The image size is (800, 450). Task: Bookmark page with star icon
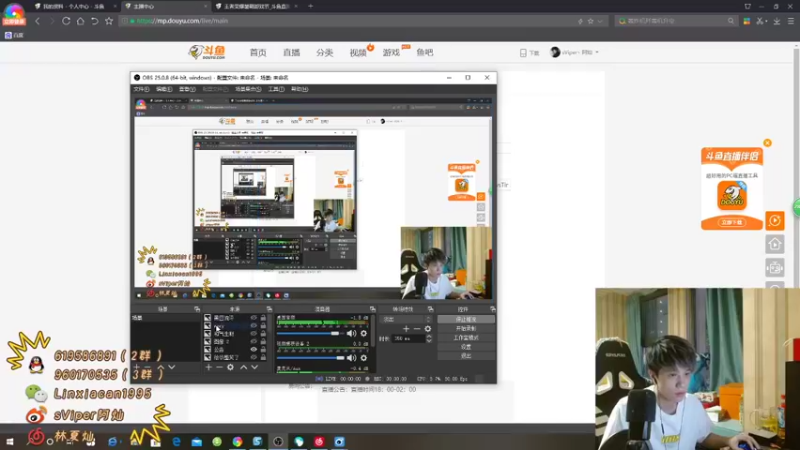[x=109, y=21]
